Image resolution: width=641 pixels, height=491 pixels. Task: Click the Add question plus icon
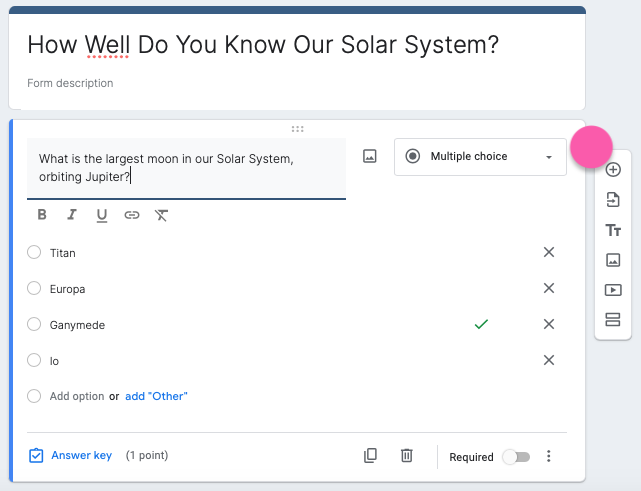tap(613, 170)
